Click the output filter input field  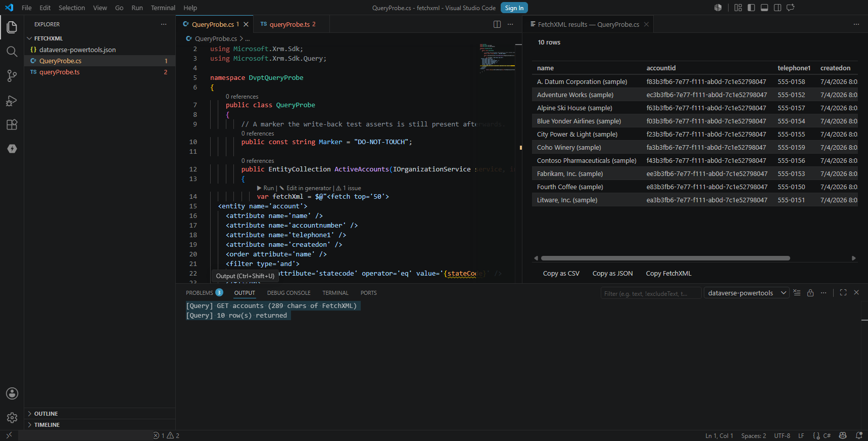tap(651, 293)
